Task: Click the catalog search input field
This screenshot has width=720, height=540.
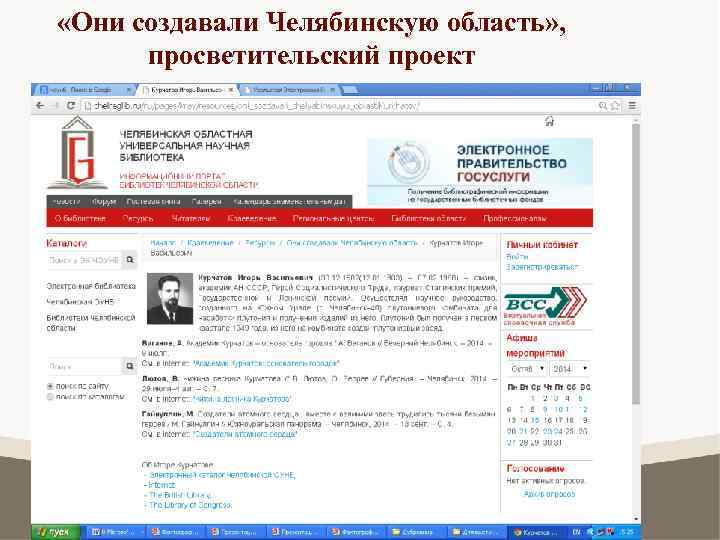Action: [x=84, y=260]
